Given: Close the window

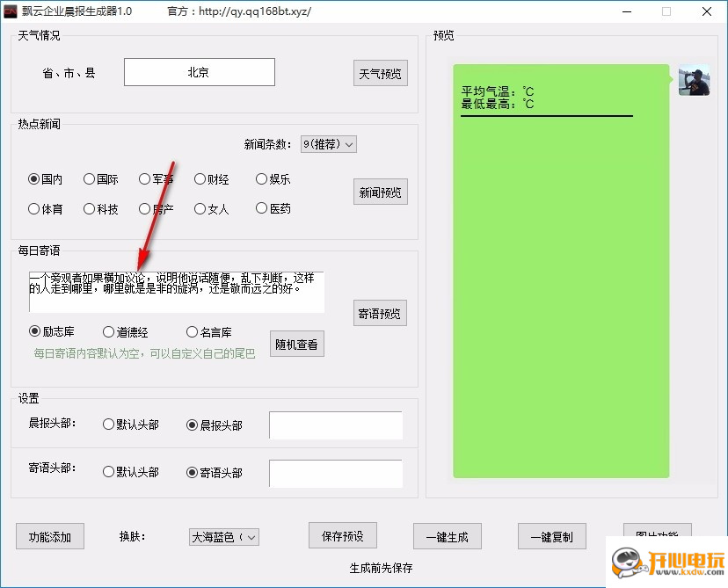Looking at the screenshot, I should 707,11.
